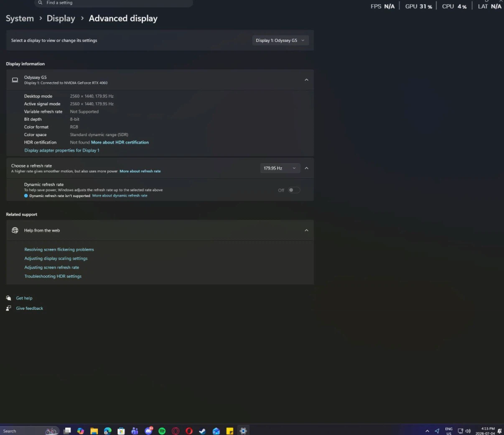Open Task View from the taskbar
The width and height of the screenshot is (504, 435).
(67, 431)
